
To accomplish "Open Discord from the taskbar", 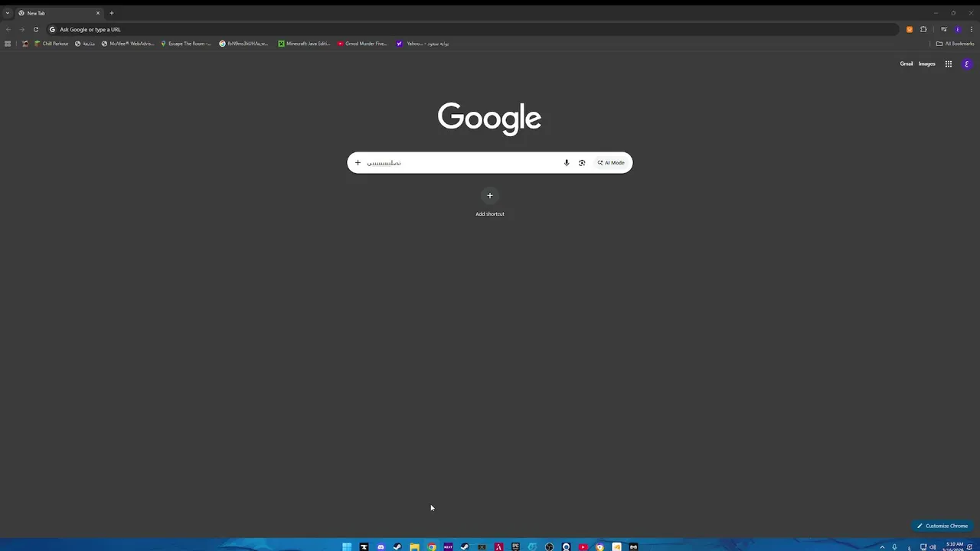I will 381,546.
